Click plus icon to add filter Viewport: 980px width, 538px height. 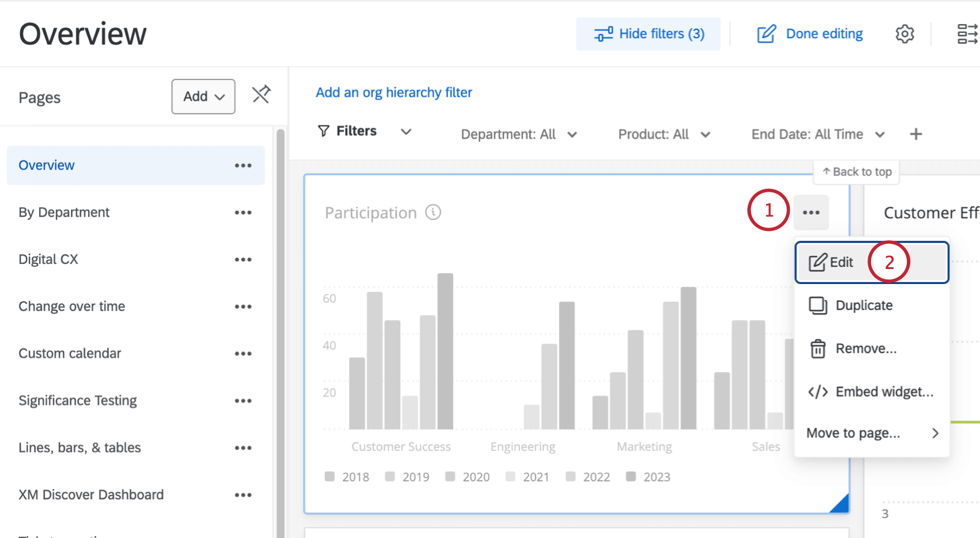[x=915, y=134]
